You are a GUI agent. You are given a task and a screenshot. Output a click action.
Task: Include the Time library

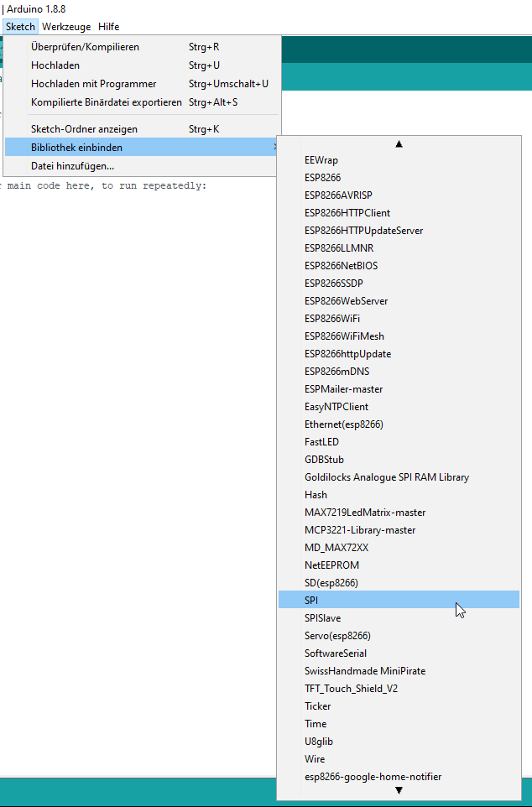399,723
